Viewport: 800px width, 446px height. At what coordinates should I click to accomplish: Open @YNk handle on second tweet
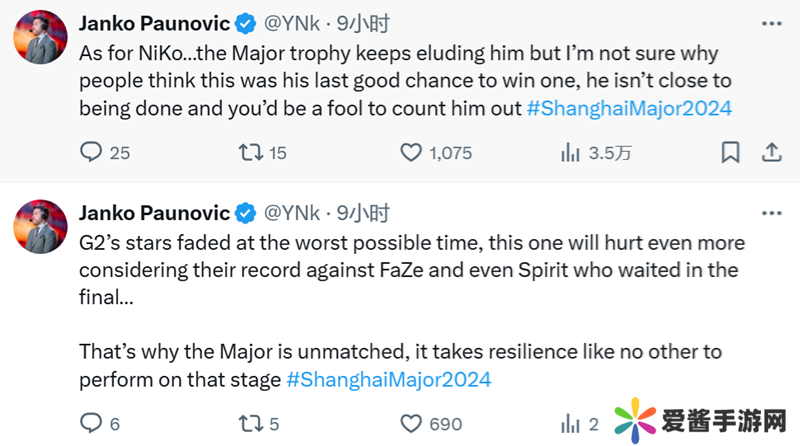292,213
